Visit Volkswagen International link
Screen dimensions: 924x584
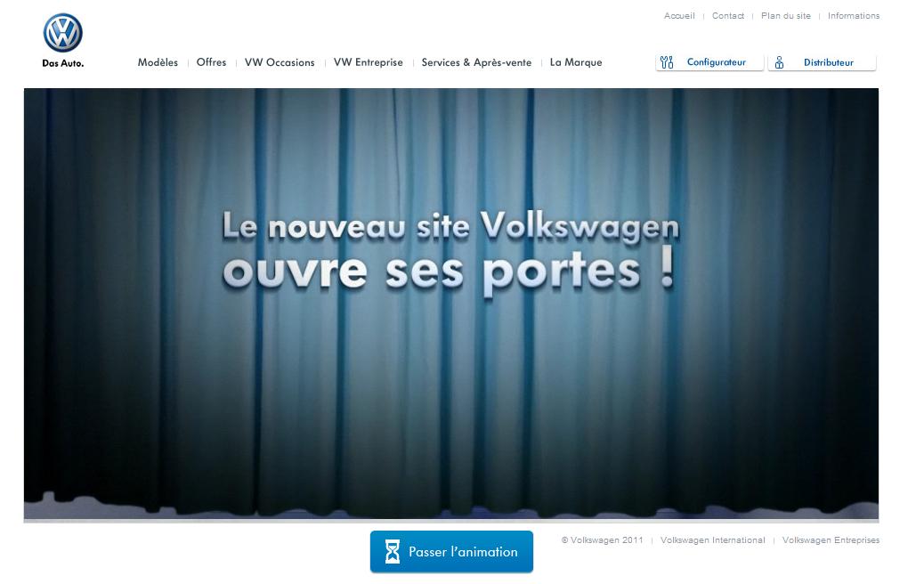point(713,540)
